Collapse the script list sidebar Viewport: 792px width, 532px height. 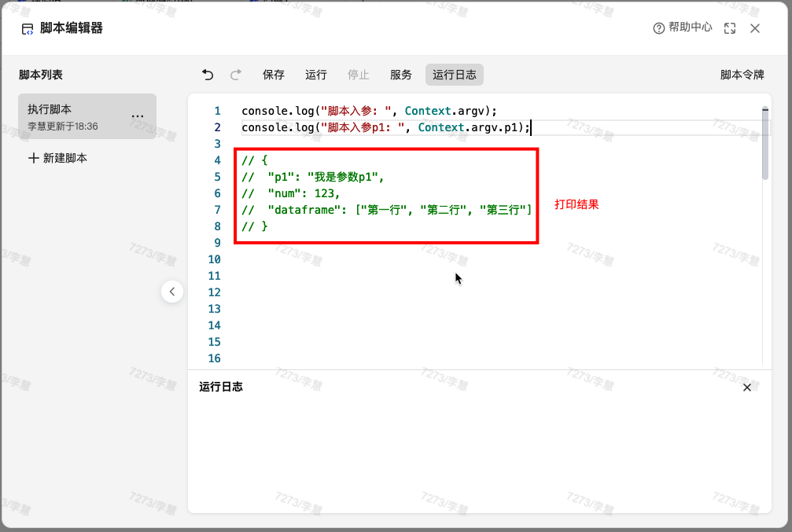click(x=172, y=292)
